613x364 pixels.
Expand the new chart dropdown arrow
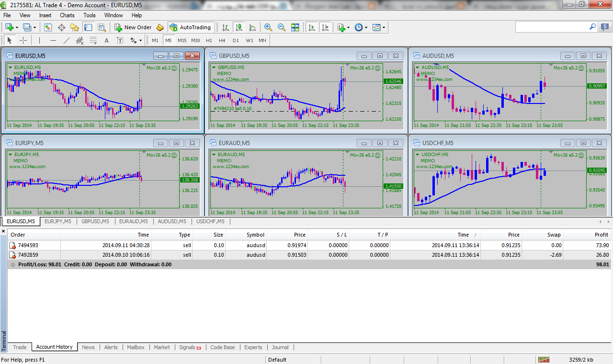point(17,27)
